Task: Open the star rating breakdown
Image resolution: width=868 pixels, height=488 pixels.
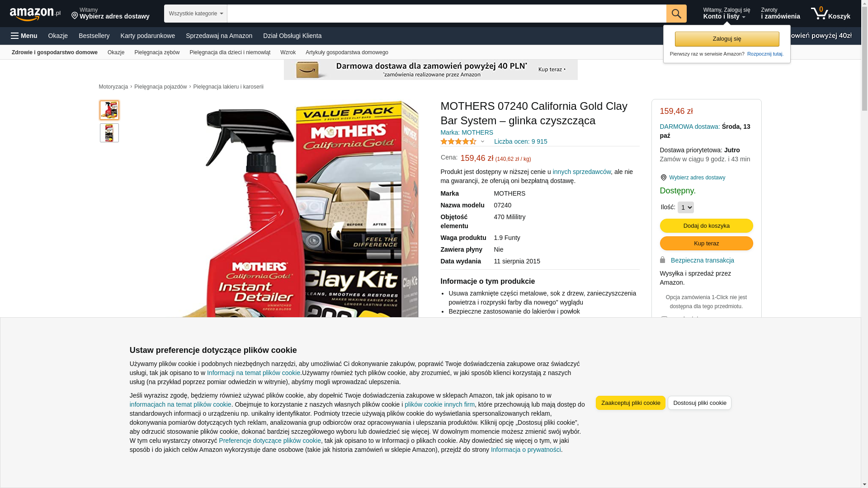Action: coord(462,141)
